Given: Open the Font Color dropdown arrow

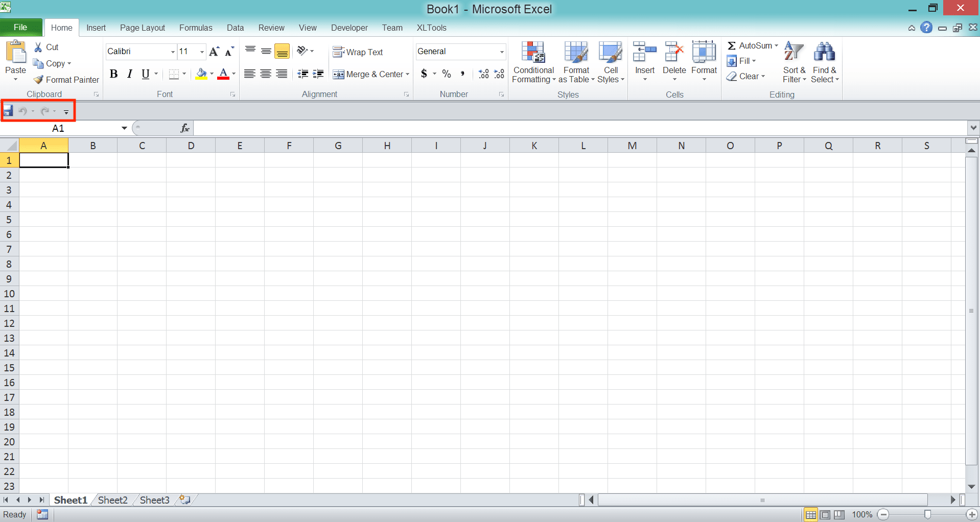Looking at the screenshot, I should [233, 74].
